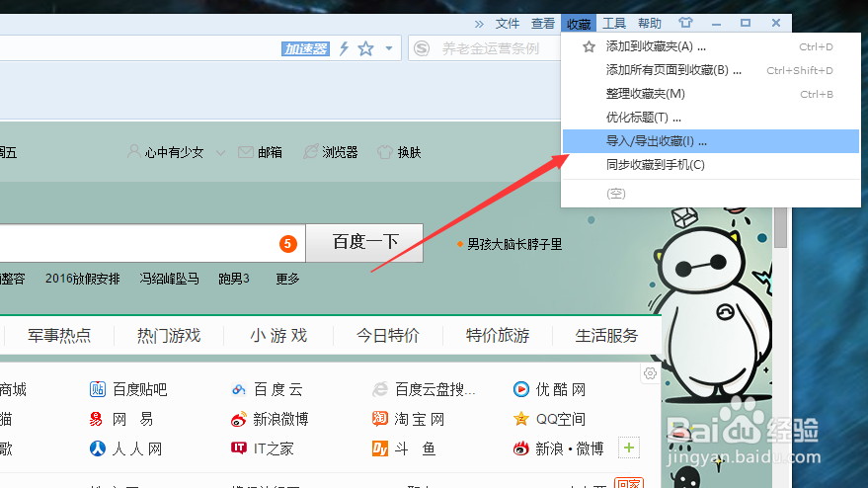The height and width of the screenshot is (488, 868).
Task: Click the star favorite icon in address bar
Action: point(365,48)
